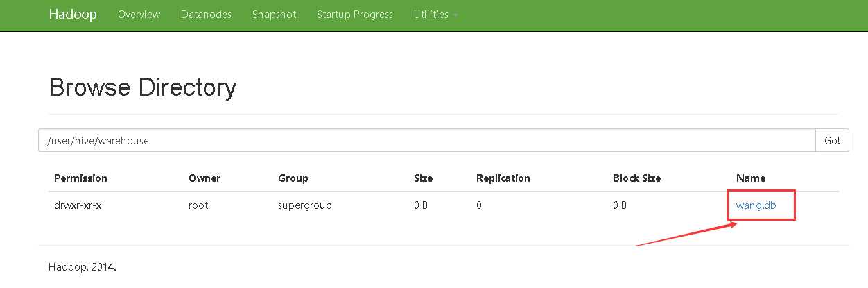Click the Browse Directory page heading

[143, 88]
